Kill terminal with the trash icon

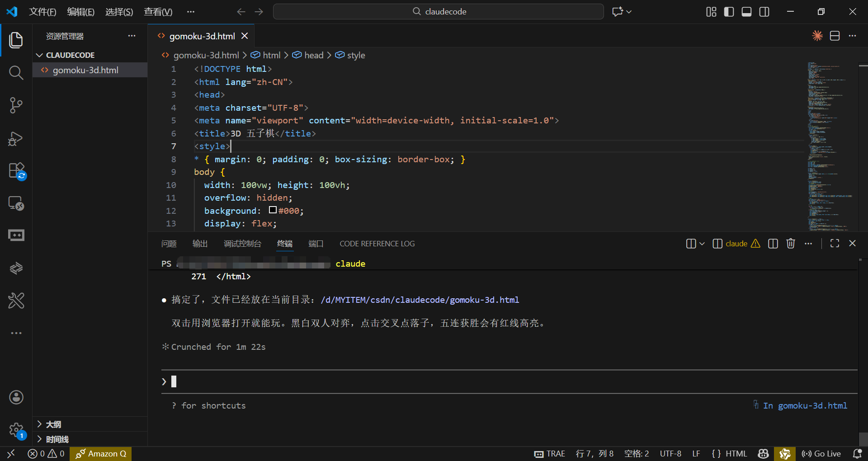click(x=790, y=244)
